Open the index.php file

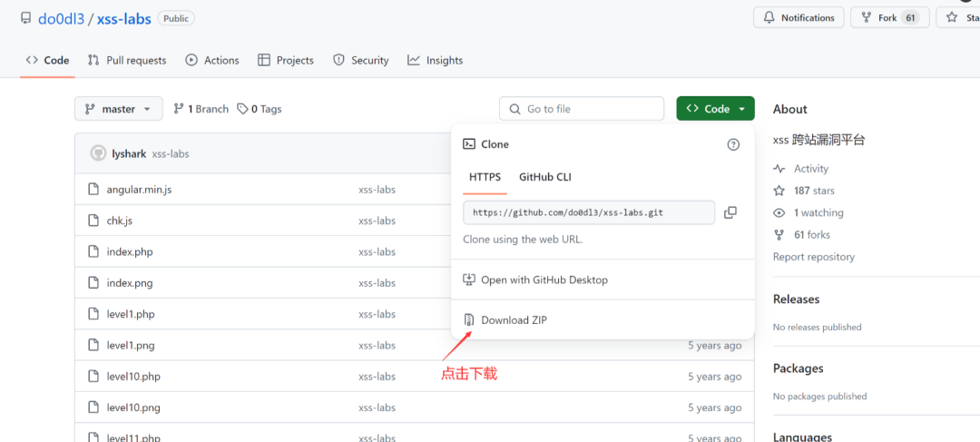130,252
